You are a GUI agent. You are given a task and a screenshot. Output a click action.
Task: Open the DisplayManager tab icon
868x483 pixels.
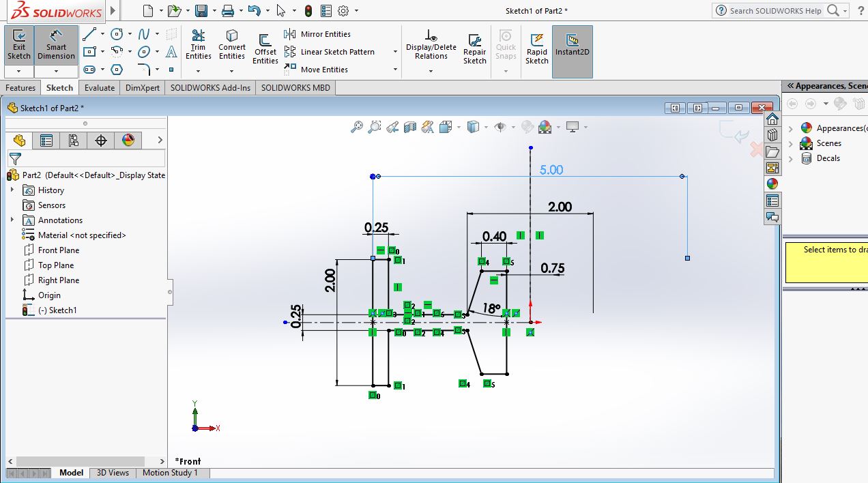click(128, 141)
